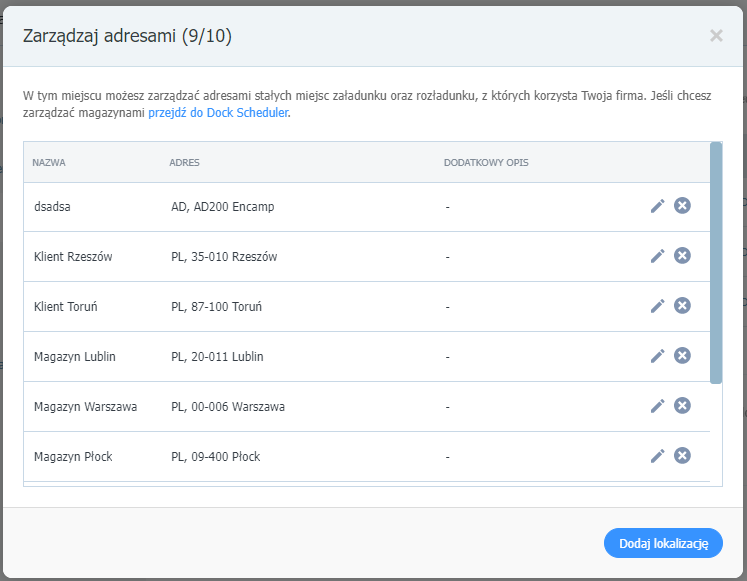Viewport: 747px width, 581px height.
Task: Click the address list scrollbar thumb
Action: pyautogui.click(x=716, y=263)
